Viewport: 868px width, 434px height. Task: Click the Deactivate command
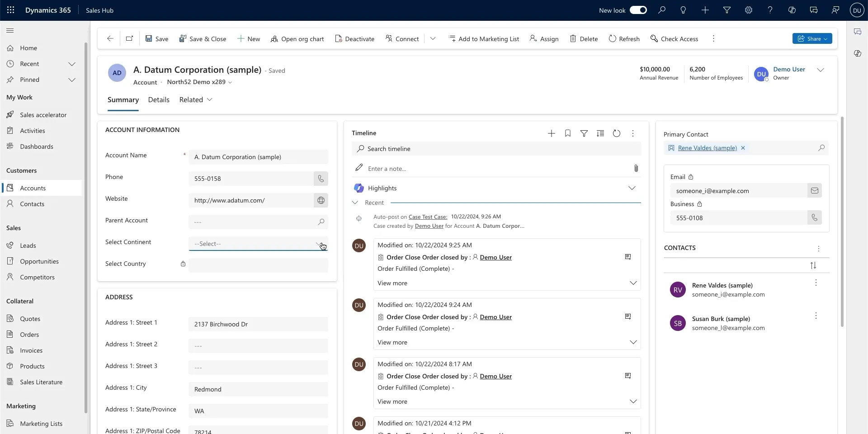(355, 39)
